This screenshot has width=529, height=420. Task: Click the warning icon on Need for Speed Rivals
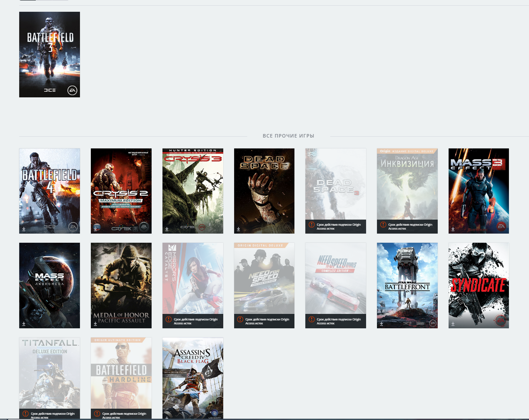[x=311, y=320]
